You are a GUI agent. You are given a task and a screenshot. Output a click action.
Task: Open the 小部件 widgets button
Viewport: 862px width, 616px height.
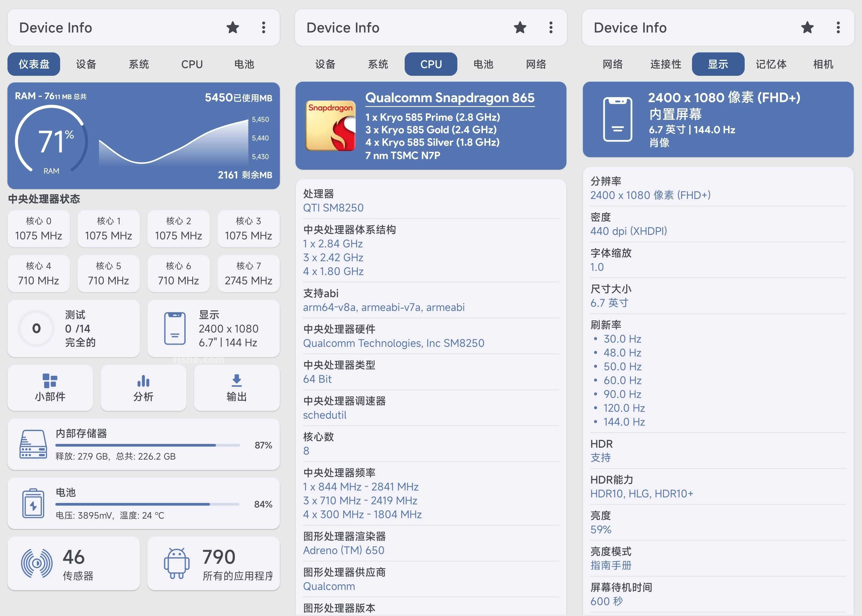(50, 388)
